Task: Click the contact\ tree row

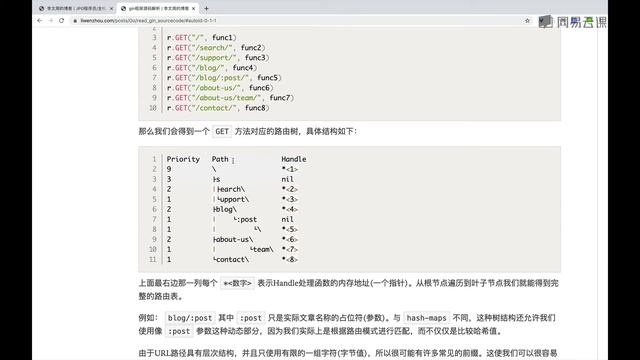Action: (x=231, y=260)
